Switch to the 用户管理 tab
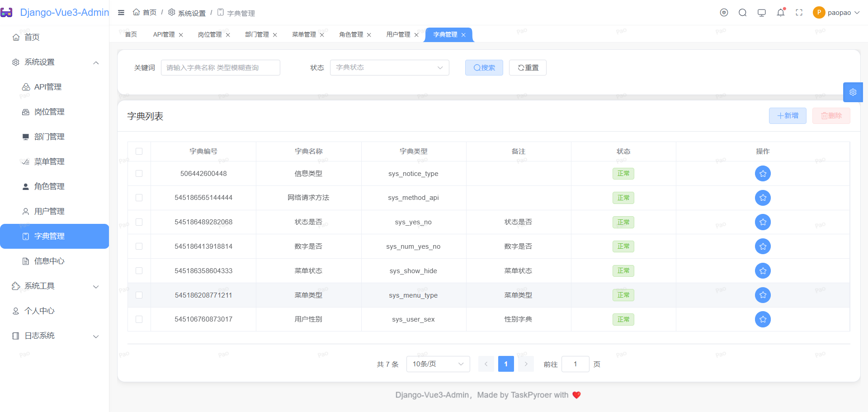This screenshot has height=412, width=868. tap(398, 35)
